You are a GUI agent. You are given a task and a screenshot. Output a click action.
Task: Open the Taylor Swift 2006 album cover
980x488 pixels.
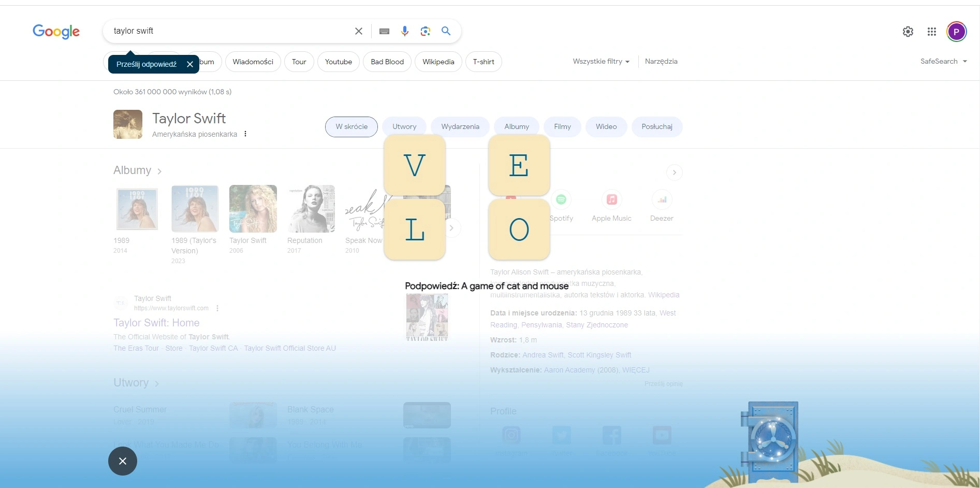click(253, 209)
